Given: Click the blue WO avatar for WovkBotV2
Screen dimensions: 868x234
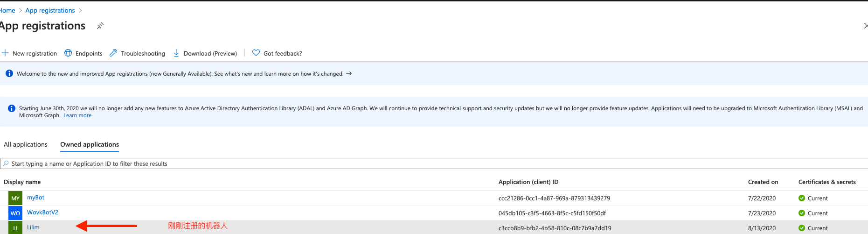Looking at the screenshot, I should (15, 213).
